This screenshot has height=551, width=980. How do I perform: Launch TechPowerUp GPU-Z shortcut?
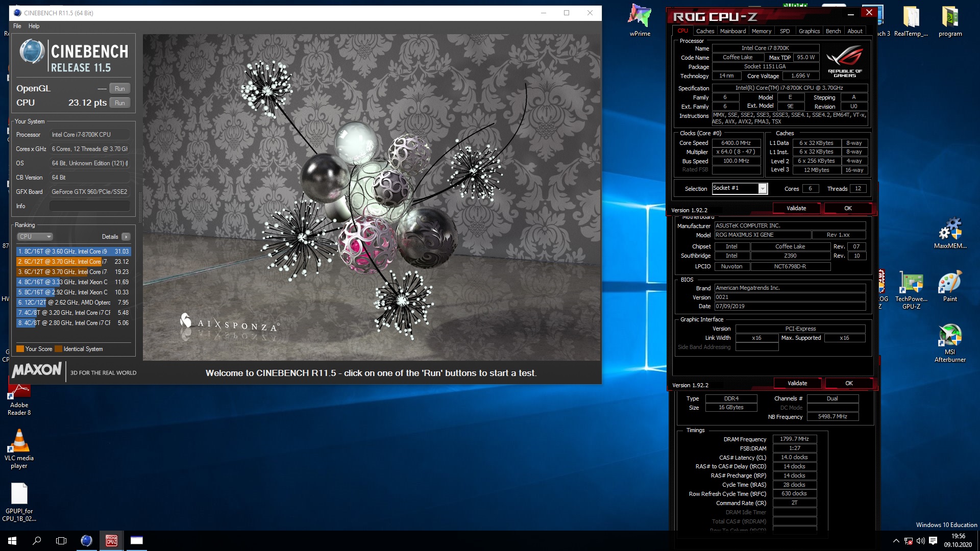click(911, 290)
